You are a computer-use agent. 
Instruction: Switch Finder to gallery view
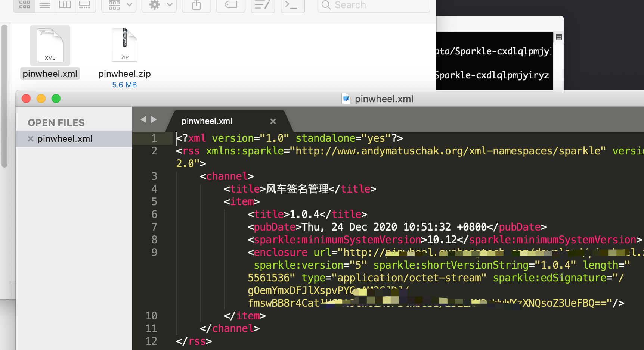coord(85,5)
